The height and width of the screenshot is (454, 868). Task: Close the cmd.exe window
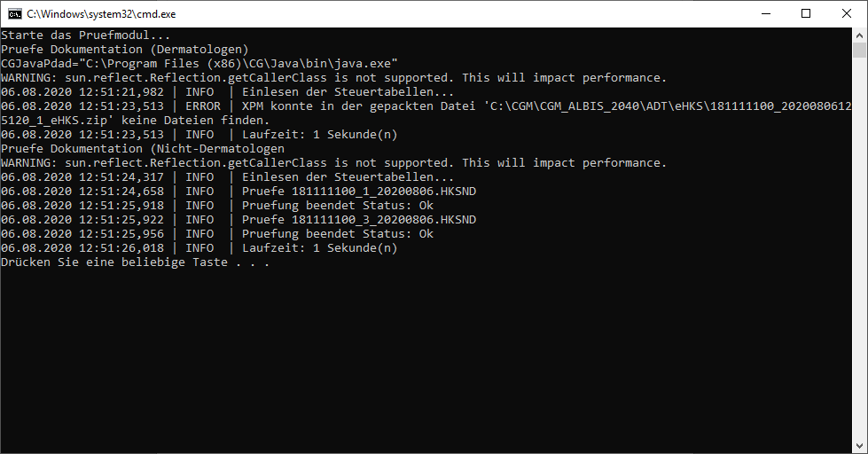point(847,14)
